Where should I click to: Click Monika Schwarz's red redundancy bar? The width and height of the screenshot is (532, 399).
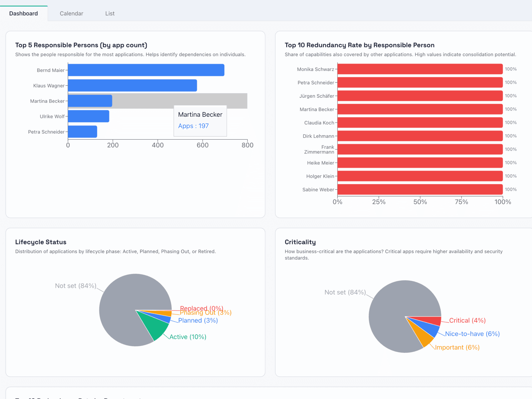[x=420, y=69]
